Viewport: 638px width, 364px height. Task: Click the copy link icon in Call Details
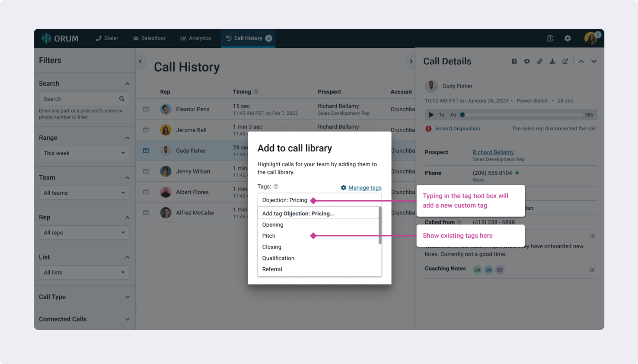539,61
